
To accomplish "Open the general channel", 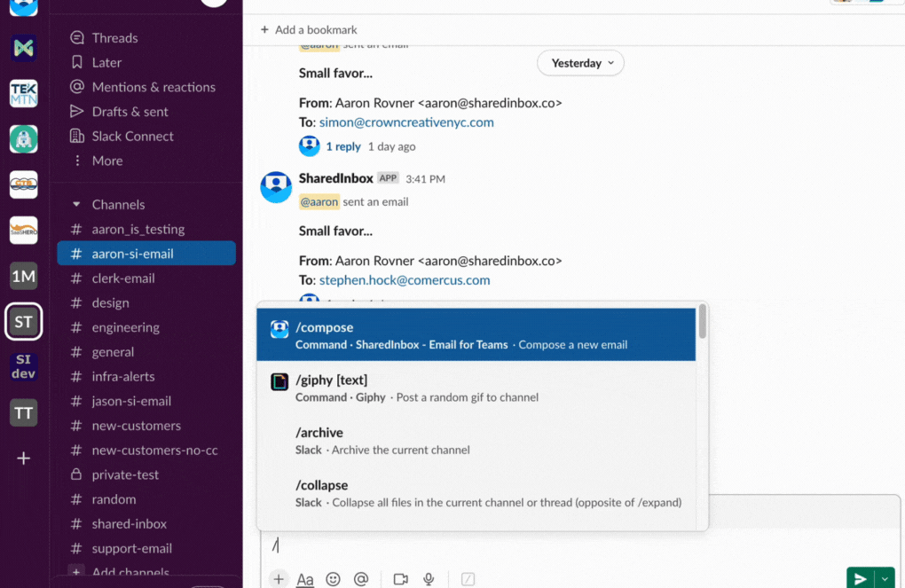I will coord(146,352).
